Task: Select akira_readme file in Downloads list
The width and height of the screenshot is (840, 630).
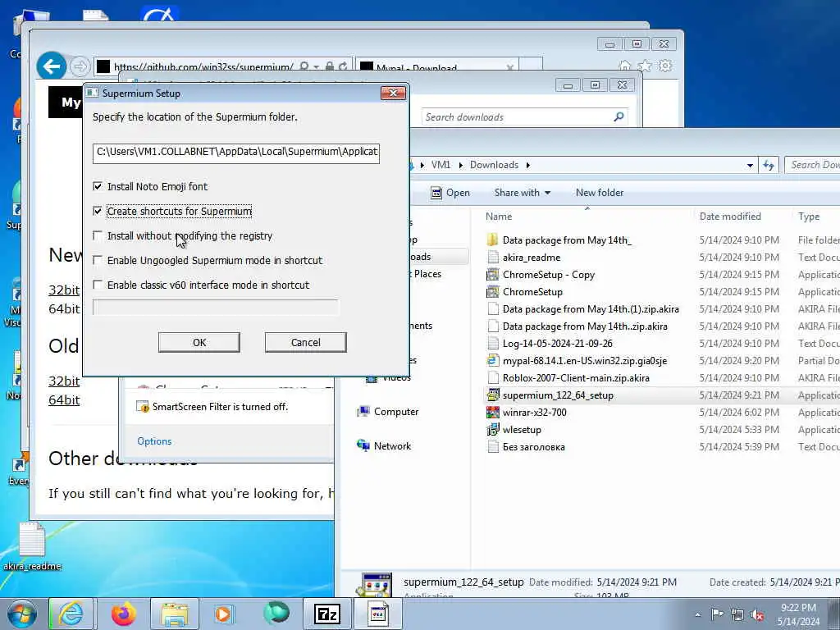Action: point(532,258)
